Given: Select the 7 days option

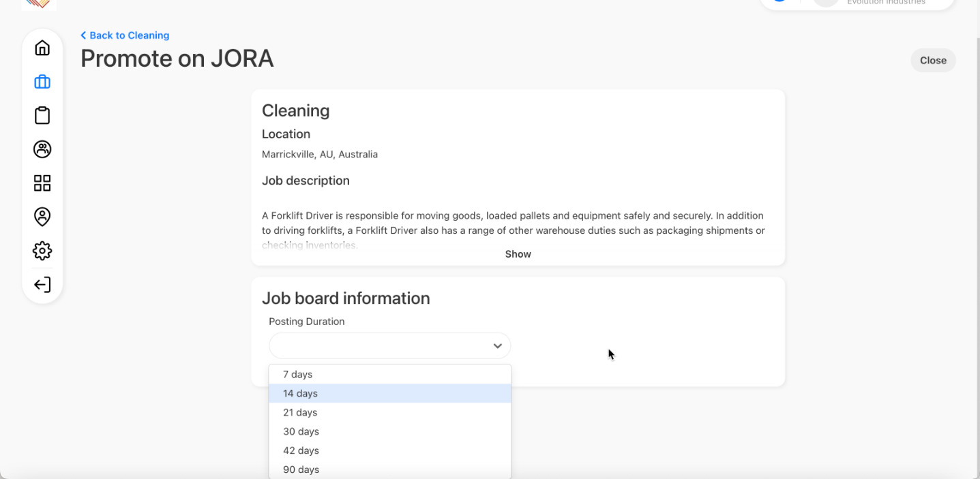Looking at the screenshot, I should (297, 374).
